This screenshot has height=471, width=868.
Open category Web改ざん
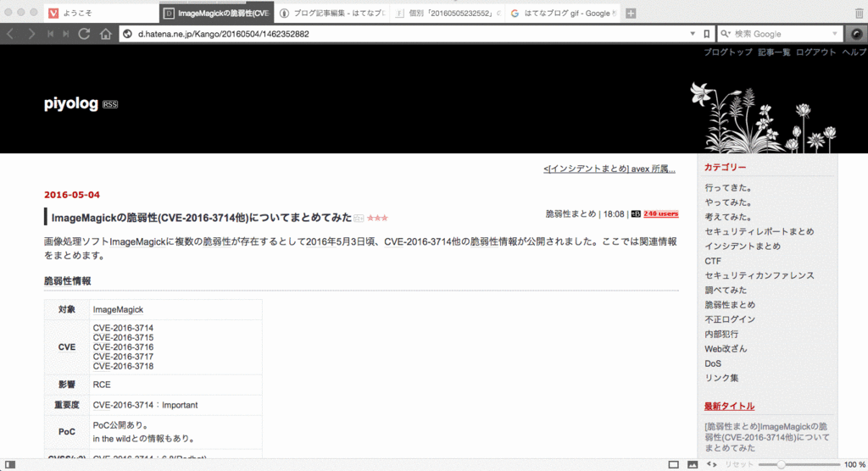(x=726, y=349)
